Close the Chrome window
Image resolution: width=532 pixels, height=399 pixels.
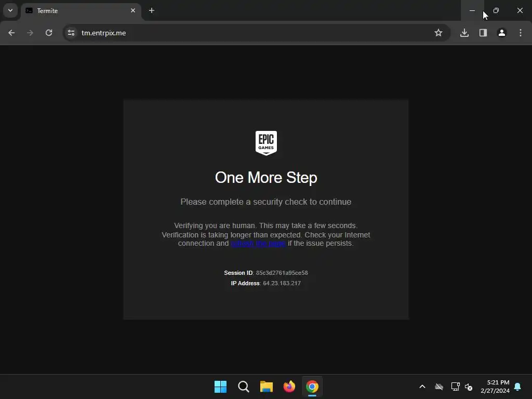520,10
